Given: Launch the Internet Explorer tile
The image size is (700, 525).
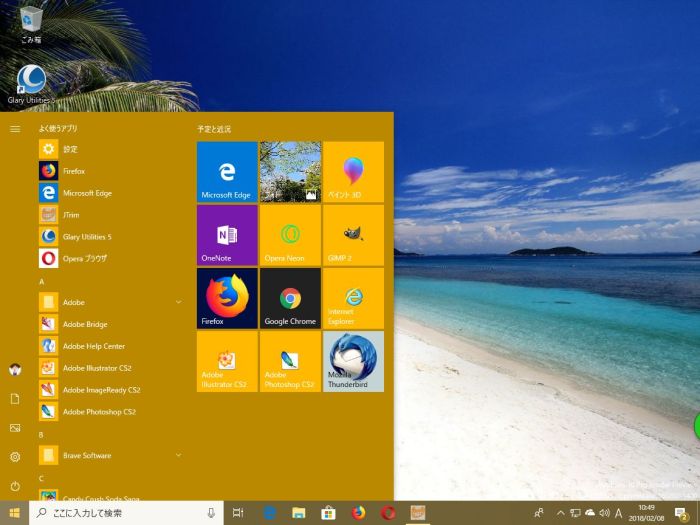Looking at the screenshot, I should coord(353,297).
